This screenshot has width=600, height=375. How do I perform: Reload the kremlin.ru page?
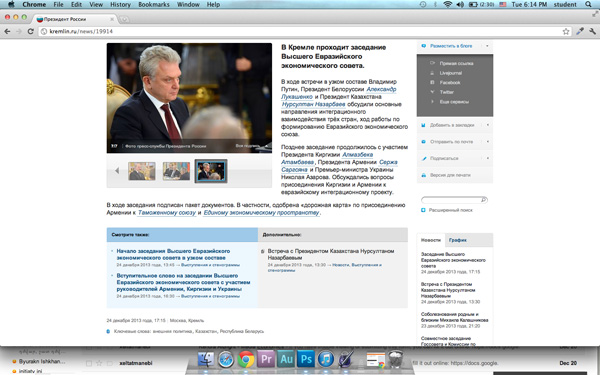click(x=31, y=31)
